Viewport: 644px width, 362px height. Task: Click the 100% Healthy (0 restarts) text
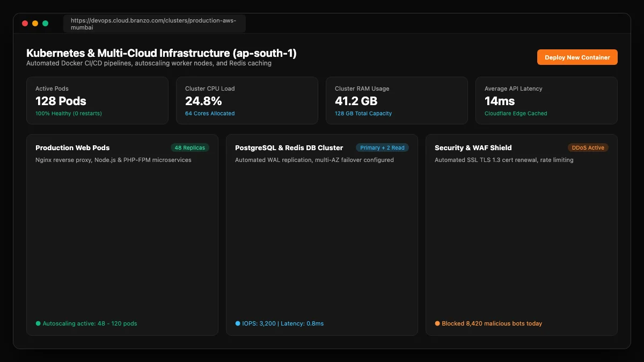tap(69, 113)
